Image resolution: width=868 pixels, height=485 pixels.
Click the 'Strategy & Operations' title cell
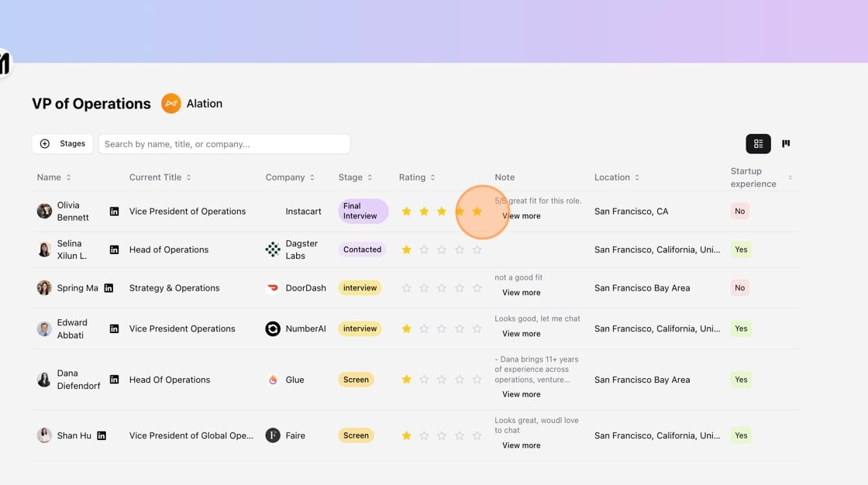pos(174,288)
